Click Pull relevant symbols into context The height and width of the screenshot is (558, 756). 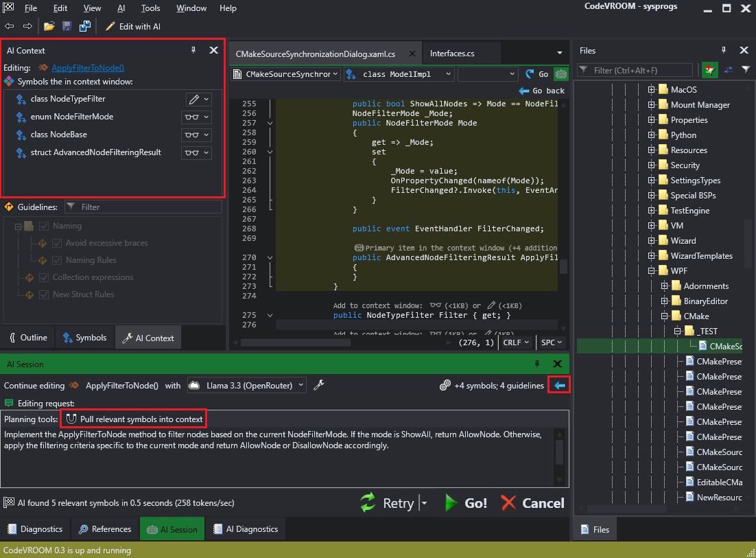[x=134, y=419]
